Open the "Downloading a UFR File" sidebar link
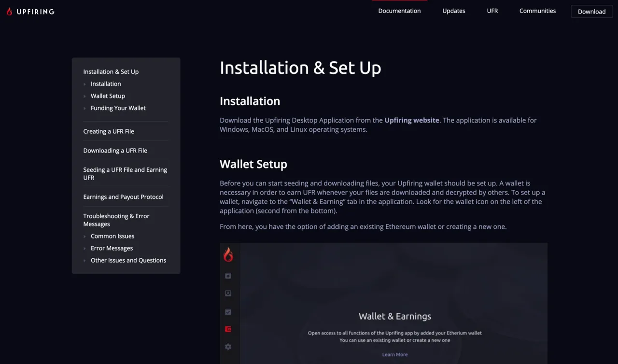618x364 pixels. click(115, 150)
